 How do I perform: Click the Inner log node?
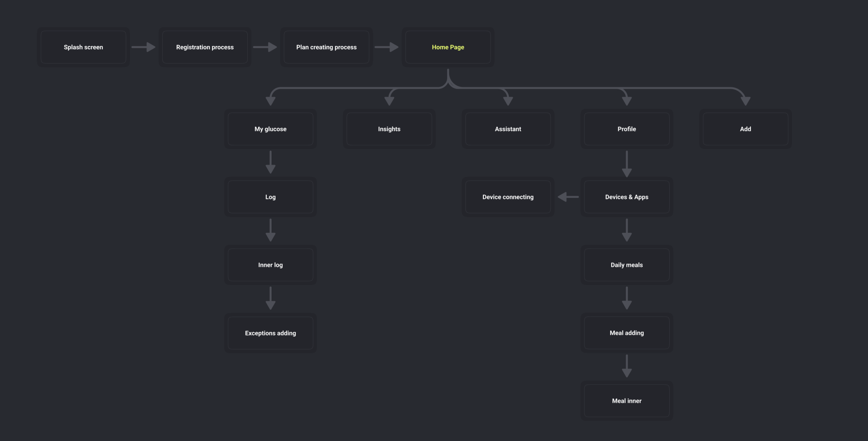click(x=270, y=265)
